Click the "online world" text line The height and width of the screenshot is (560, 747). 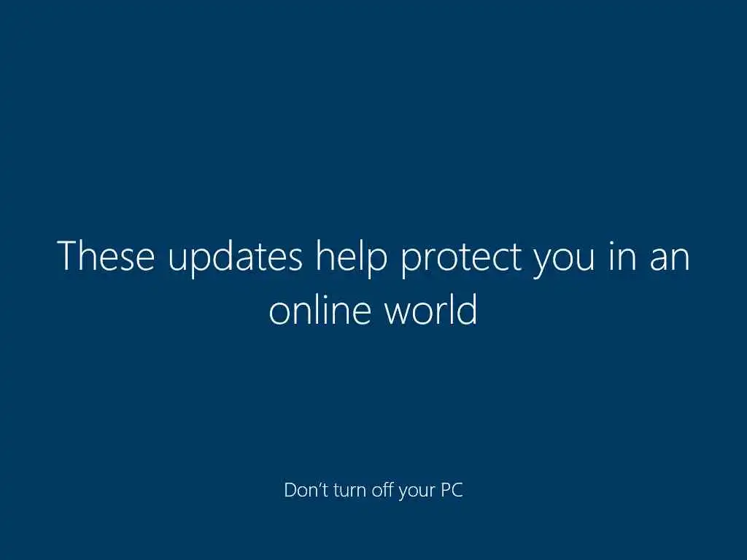coord(373,309)
